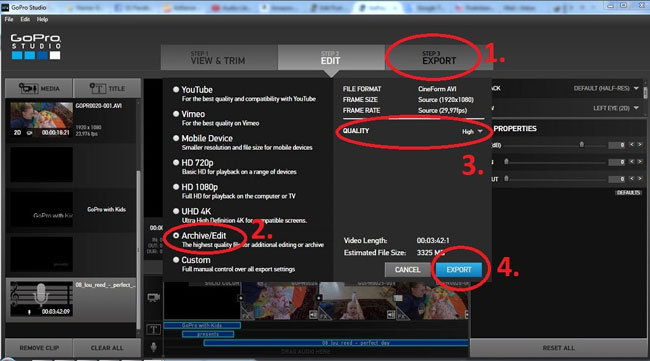Select '08 lou reed - perfect day' audio bar
The width and height of the screenshot is (650, 361).
(336, 343)
